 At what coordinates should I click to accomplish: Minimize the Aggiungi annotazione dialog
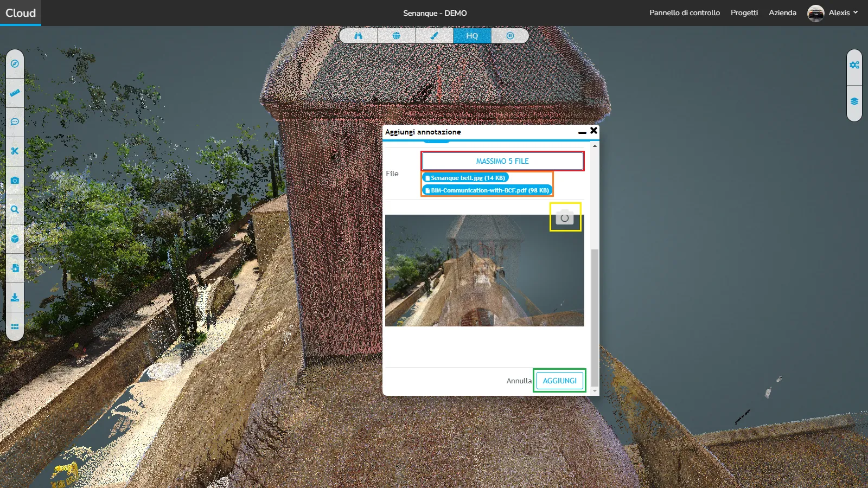click(582, 132)
